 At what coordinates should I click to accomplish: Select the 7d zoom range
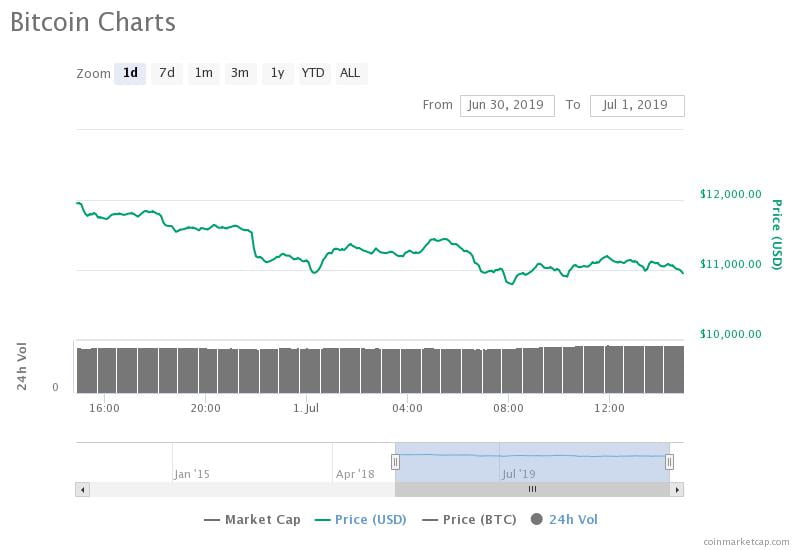click(167, 73)
